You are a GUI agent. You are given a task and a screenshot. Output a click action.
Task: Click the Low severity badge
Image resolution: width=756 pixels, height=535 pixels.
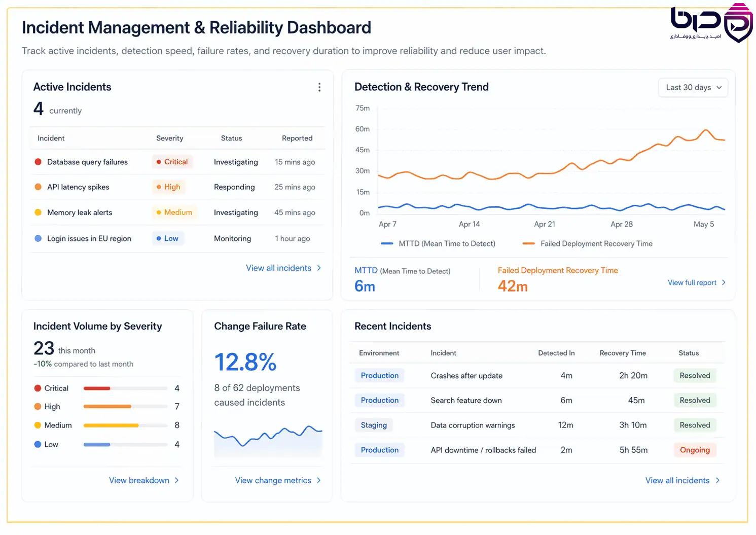(x=168, y=238)
